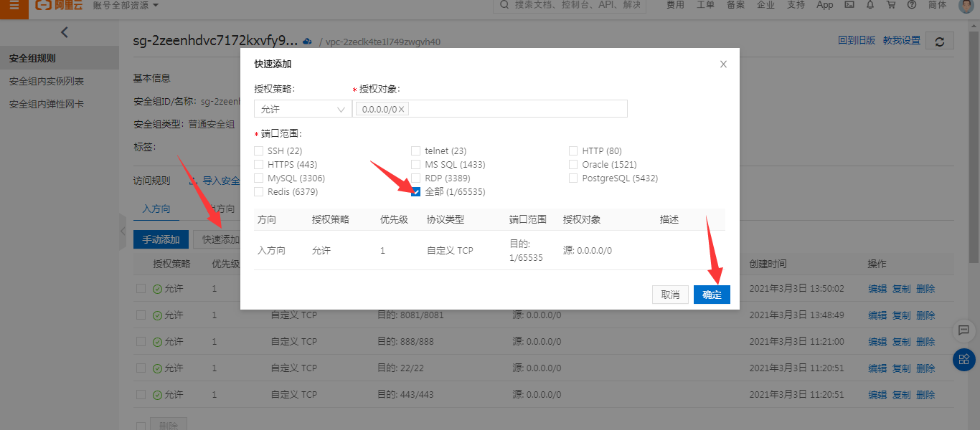Click the 授权对象 input field
980x430 pixels.
[490, 109]
